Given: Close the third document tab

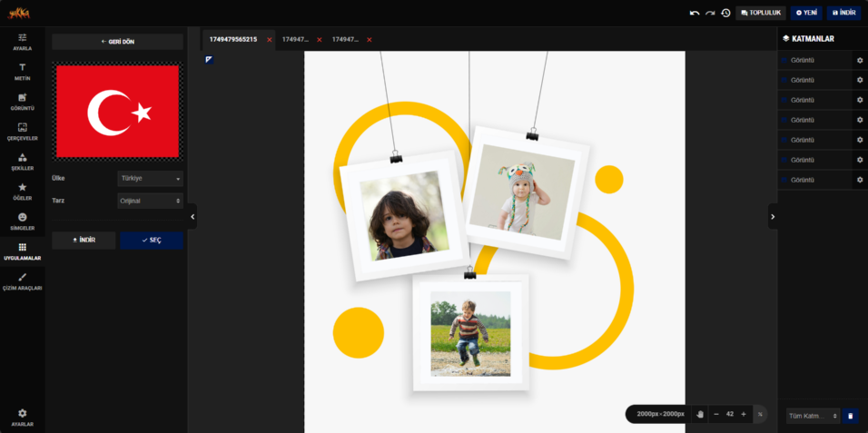Looking at the screenshot, I should tap(370, 40).
